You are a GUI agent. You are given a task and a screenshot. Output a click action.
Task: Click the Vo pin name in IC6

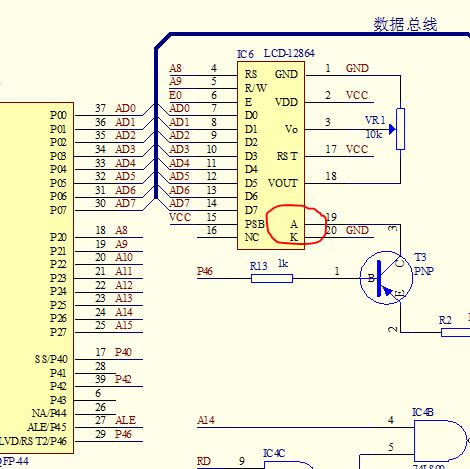point(291,129)
